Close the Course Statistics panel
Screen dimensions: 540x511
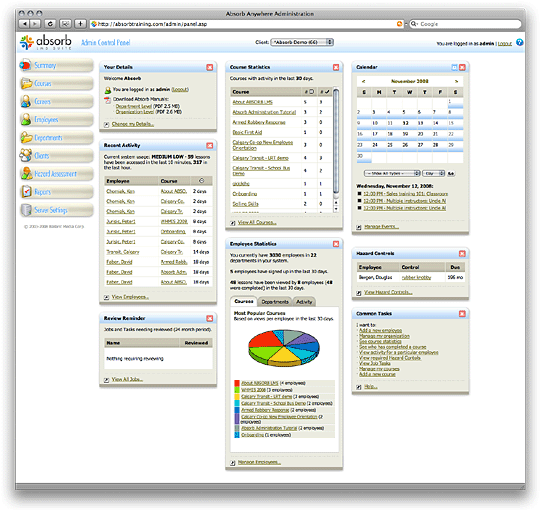pos(336,67)
